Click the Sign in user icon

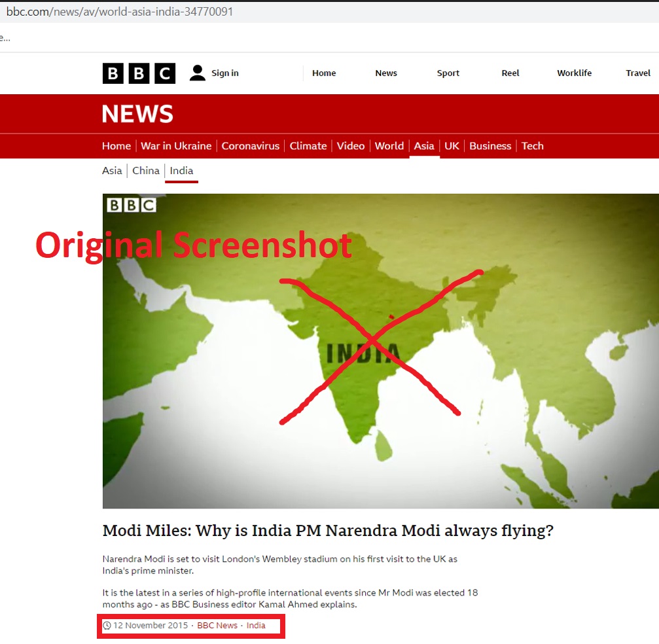coord(197,73)
